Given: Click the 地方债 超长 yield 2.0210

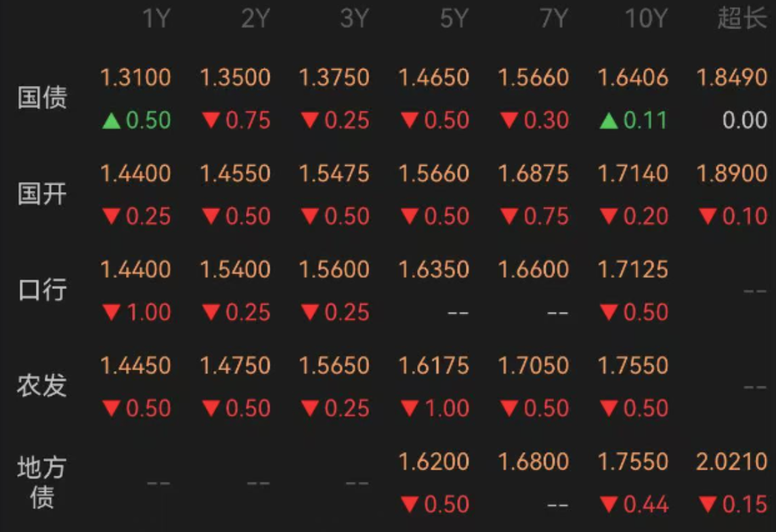Looking at the screenshot, I should tap(732, 462).
